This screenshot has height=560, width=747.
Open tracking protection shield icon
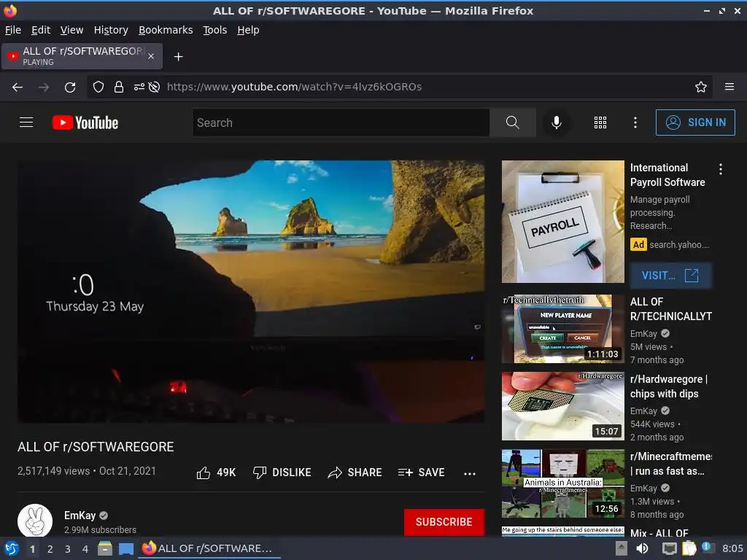click(98, 87)
